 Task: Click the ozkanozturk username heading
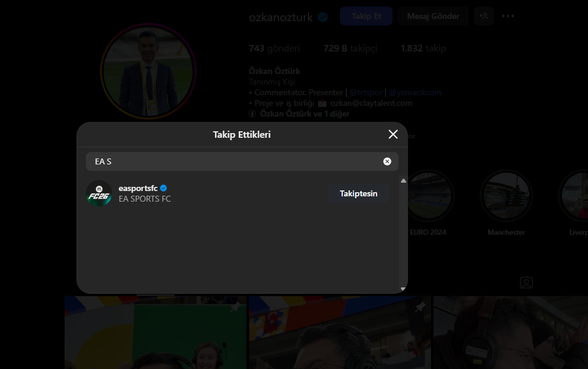281,17
